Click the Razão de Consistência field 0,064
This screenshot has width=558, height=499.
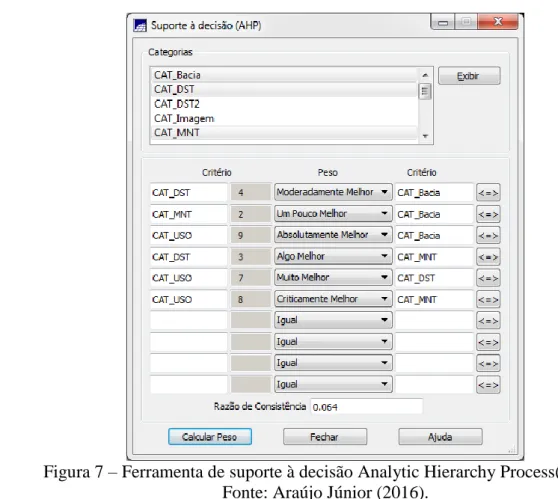pyautogui.click(x=367, y=406)
